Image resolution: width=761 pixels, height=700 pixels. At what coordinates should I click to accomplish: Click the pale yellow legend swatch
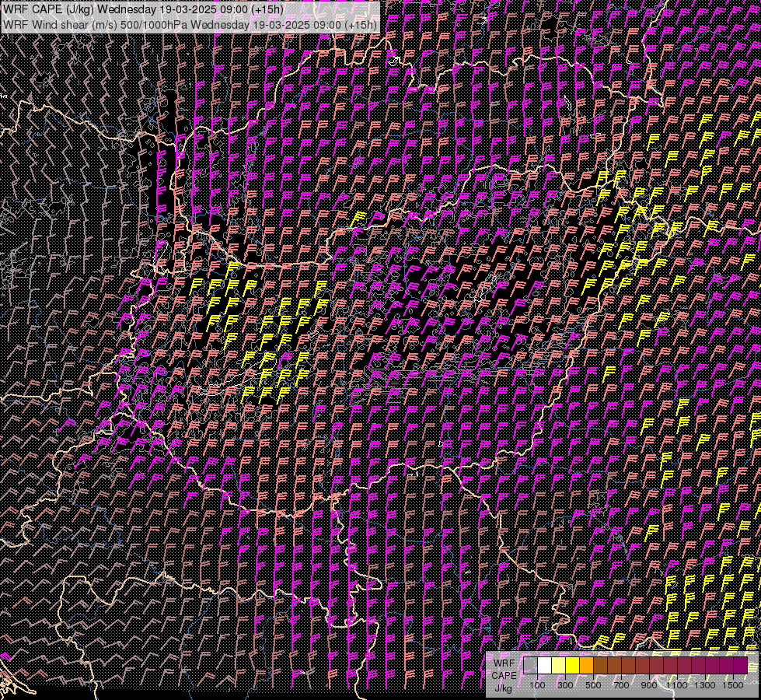[x=559, y=665]
